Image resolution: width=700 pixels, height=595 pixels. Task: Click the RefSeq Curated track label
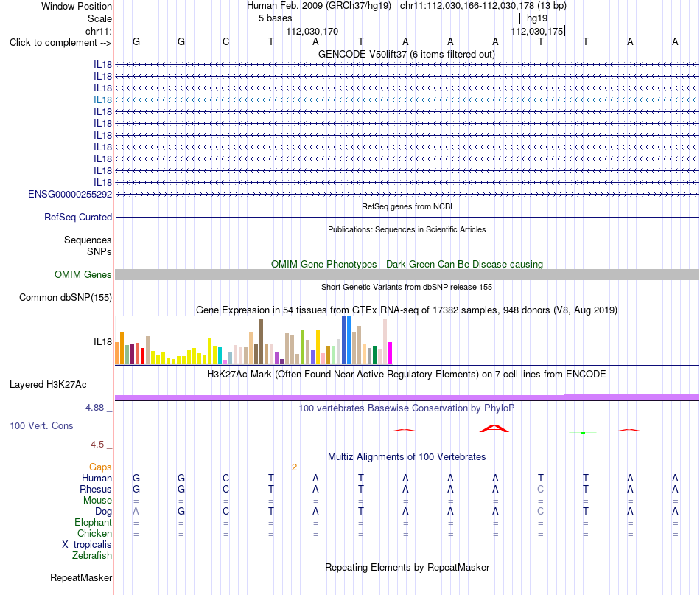click(x=78, y=217)
